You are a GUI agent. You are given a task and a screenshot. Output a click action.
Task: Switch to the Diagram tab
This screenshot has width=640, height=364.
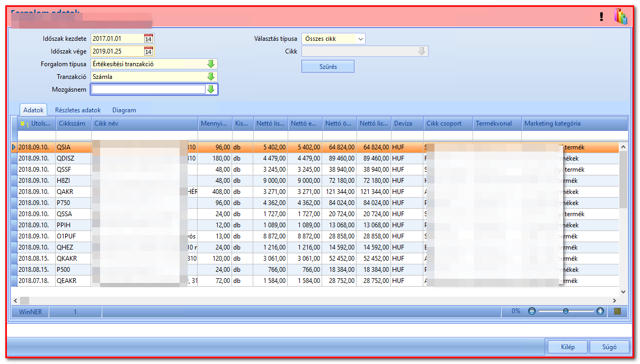pos(124,110)
